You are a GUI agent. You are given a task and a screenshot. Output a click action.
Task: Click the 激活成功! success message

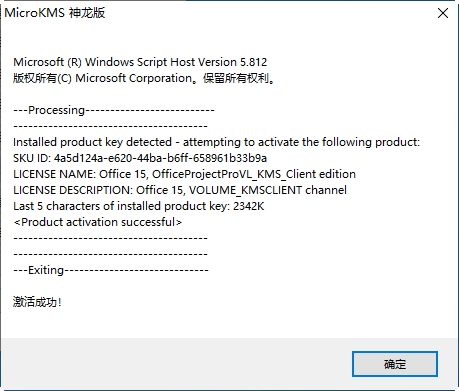pyautogui.click(x=37, y=302)
